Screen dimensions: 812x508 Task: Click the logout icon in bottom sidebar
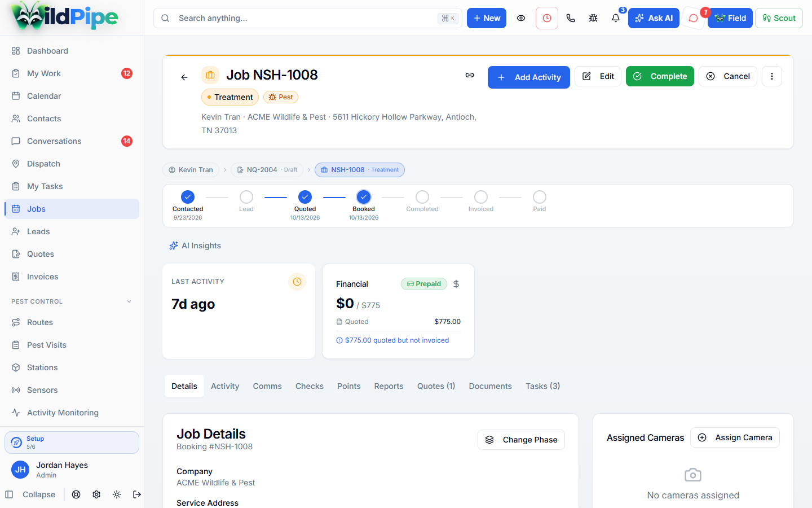137,494
